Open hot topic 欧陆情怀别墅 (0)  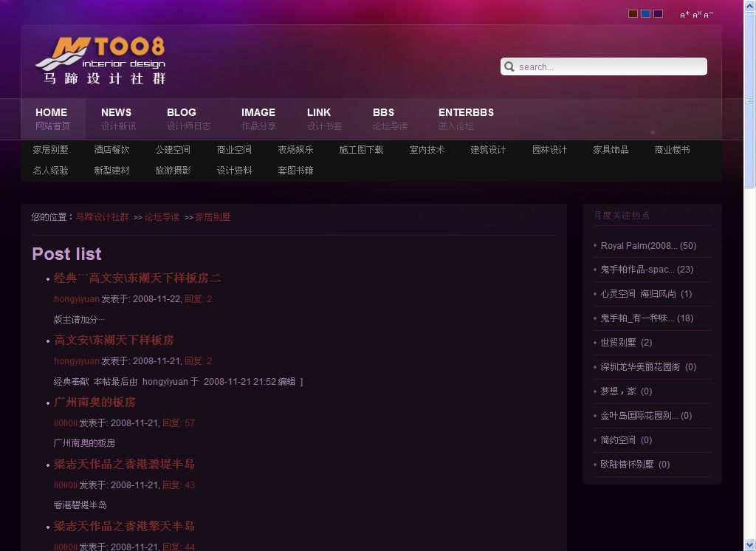[635, 464]
